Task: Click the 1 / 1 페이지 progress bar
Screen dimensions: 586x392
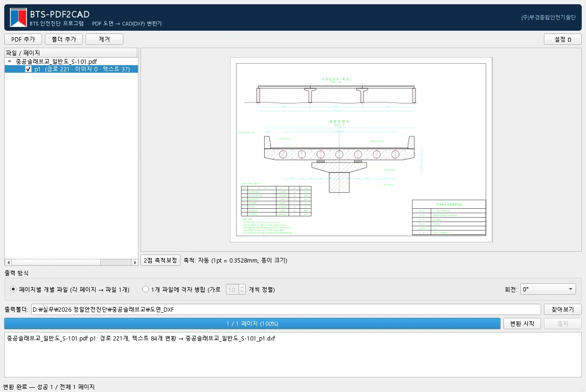Action: pyautogui.click(x=252, y=324)
